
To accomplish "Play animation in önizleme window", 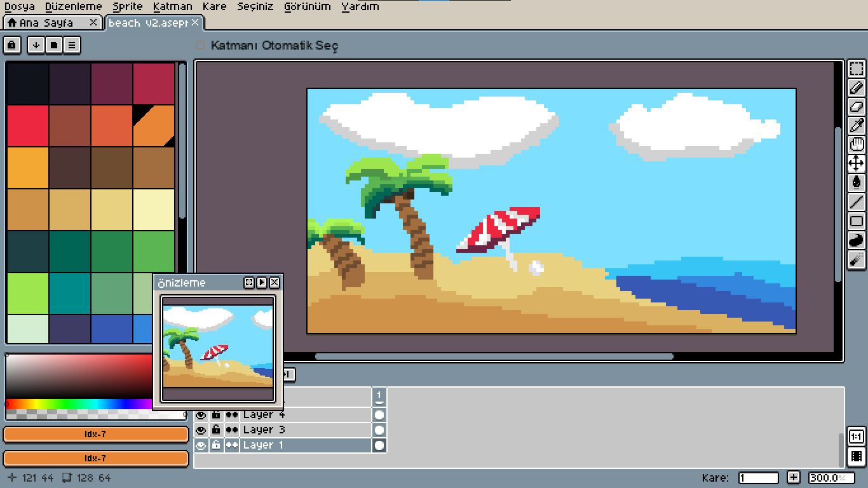I will pyautogui.click(x=262, y=282).
